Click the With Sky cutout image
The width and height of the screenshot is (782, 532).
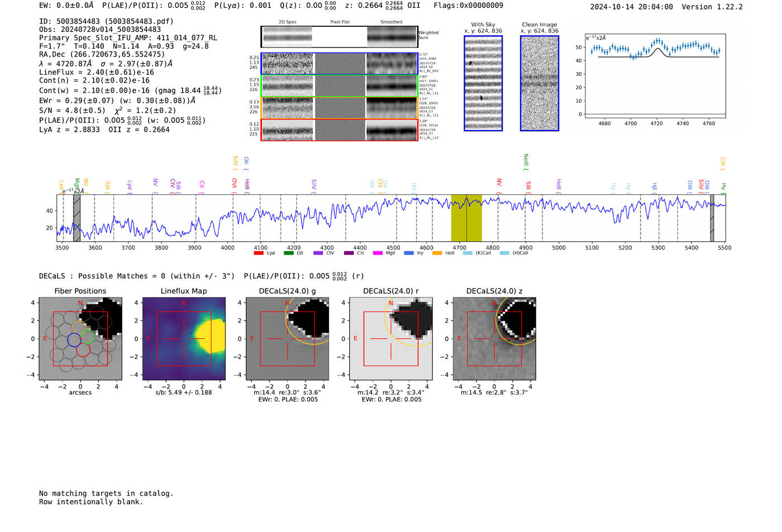pos(483,84)
